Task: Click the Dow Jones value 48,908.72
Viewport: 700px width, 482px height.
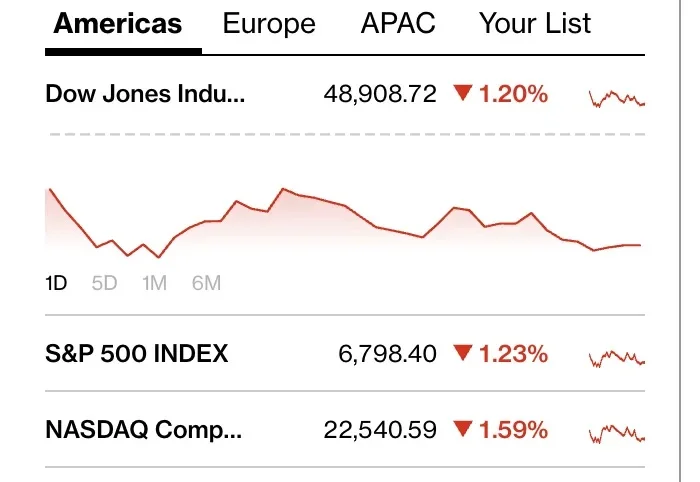Action: click(x=380, y=95)
